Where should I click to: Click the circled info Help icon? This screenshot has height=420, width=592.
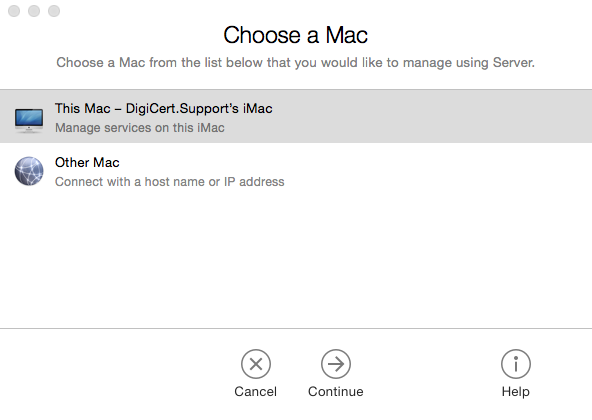[x=516, y=364]
